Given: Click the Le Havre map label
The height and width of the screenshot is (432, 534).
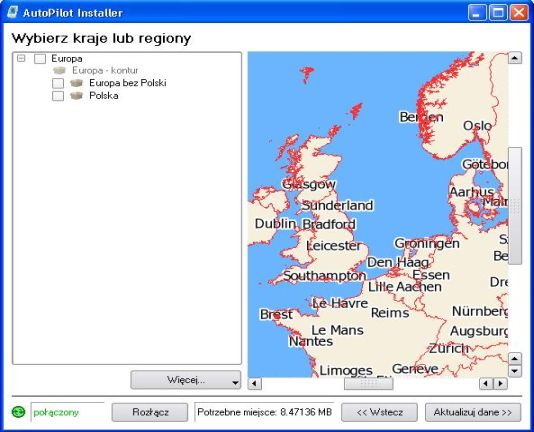Looking at the screenshot, I should (340, 303).
